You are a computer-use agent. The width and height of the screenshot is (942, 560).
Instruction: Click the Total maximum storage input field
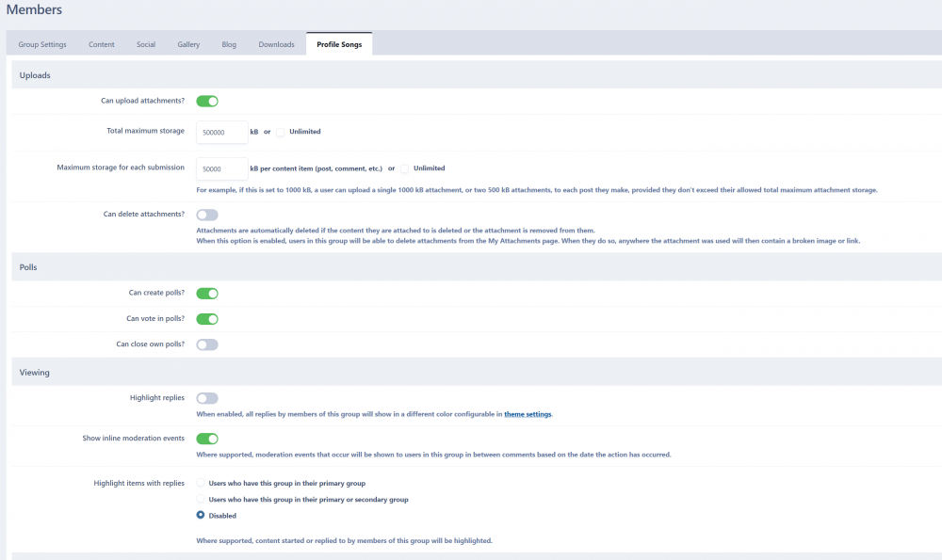(221, 133)
